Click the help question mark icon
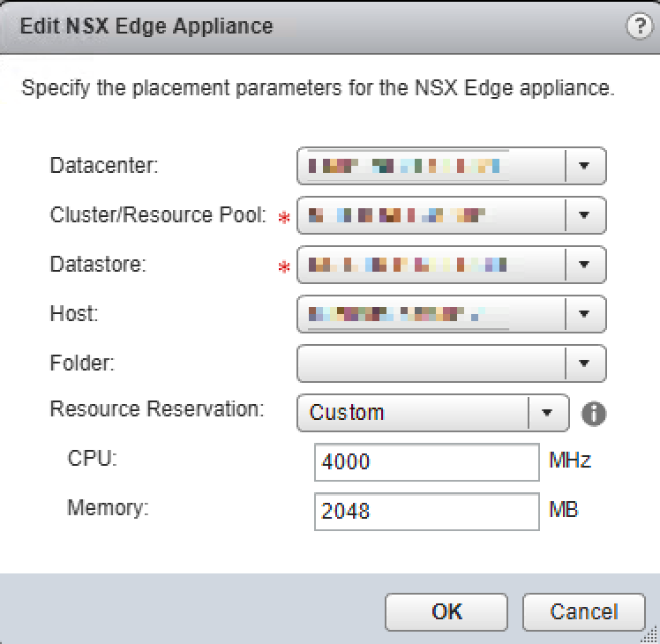This screenshot has height=644, width=660. (x=637, y=26)
